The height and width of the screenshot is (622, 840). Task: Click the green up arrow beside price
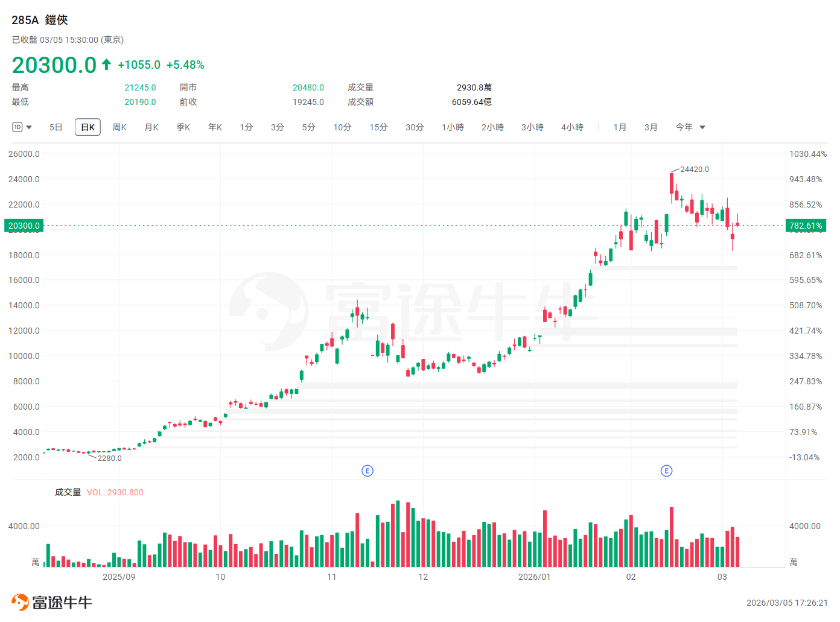(x=106, y=65)
